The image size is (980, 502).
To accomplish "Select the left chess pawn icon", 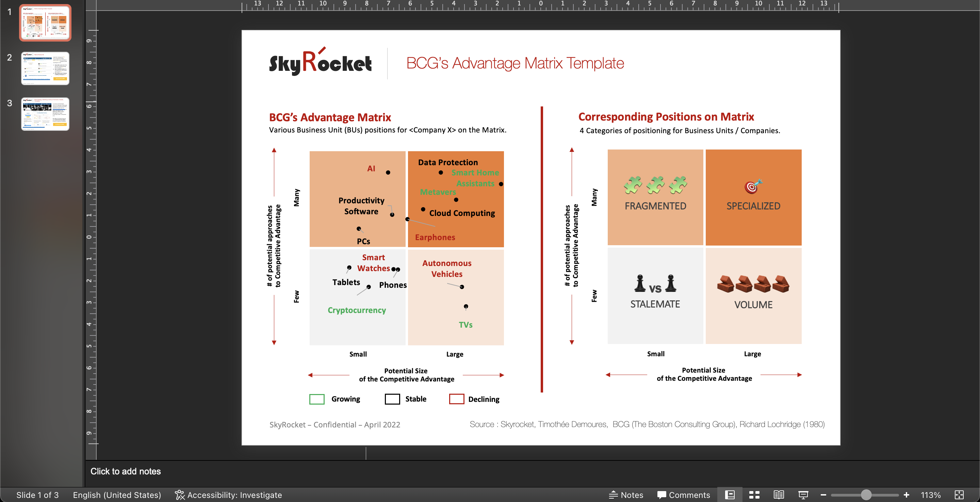I will (640, 283).
